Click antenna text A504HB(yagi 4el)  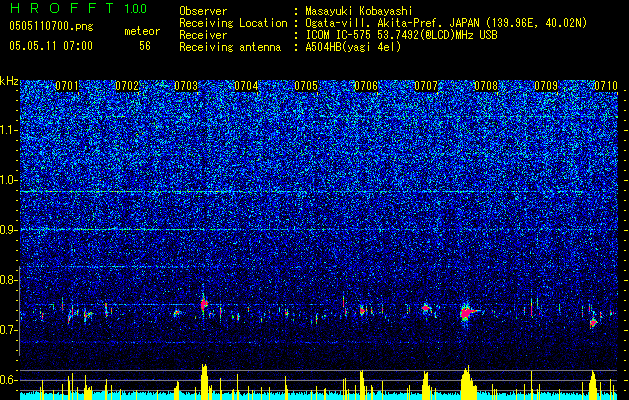(353, 47)
